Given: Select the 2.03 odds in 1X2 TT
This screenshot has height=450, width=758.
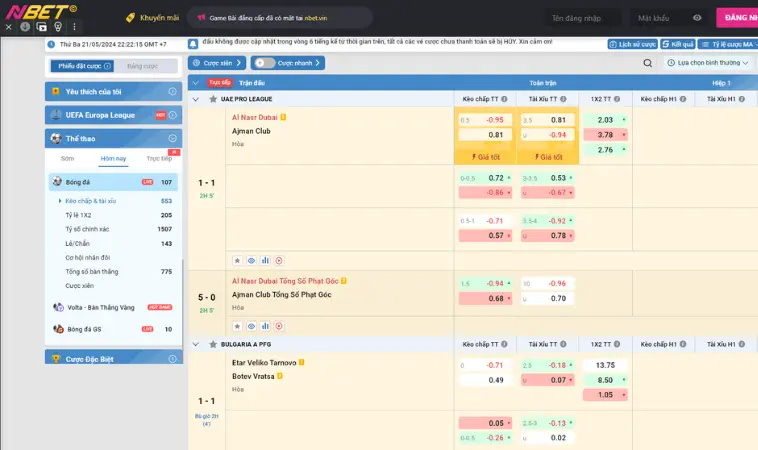Looking at the screenshot, I should [x=605, y=120].
